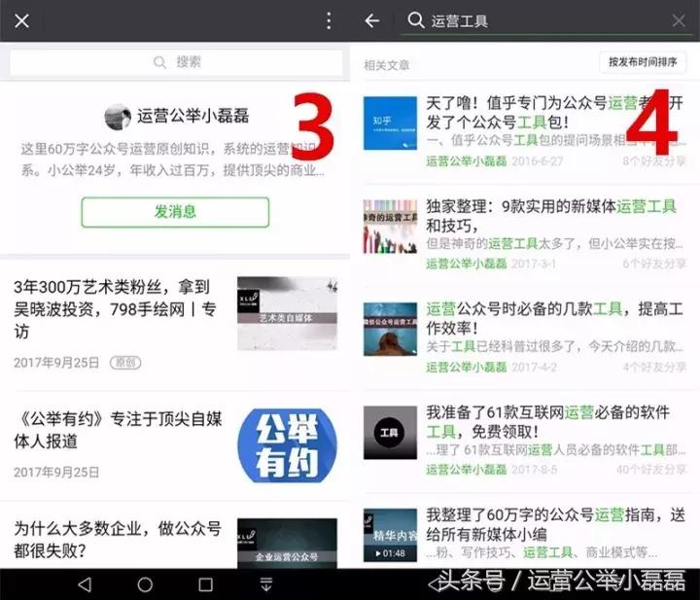Tap the 运营公举小磊磊 profile avatar
Viewport: 700px width, 600px height.
coord(118,117)
